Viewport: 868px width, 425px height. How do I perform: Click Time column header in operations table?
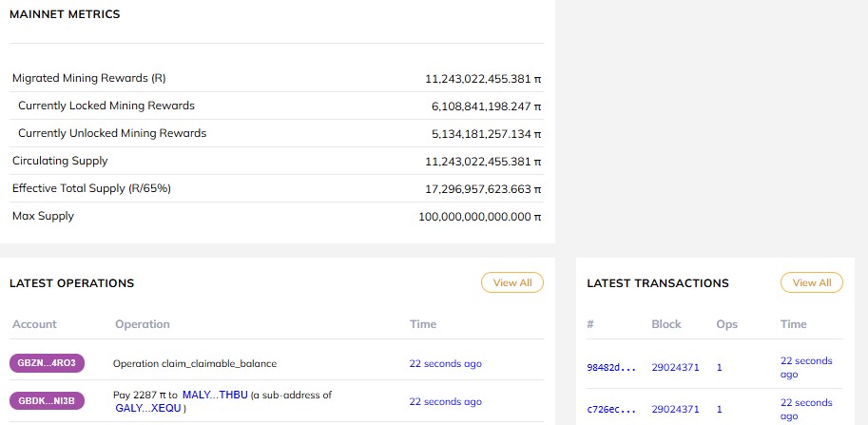pyautogui.click(x=423, y=324)
